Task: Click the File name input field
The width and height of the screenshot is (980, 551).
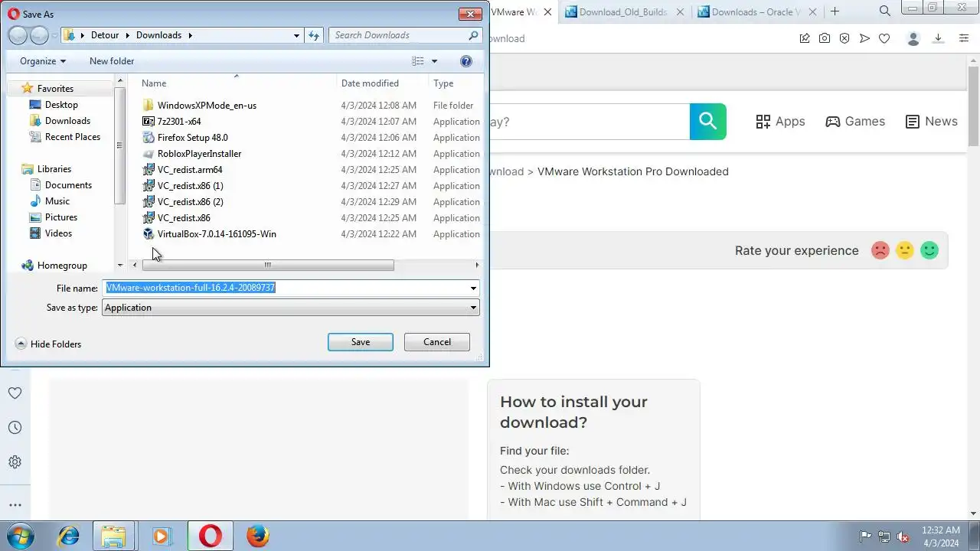Action: (285, 289)
